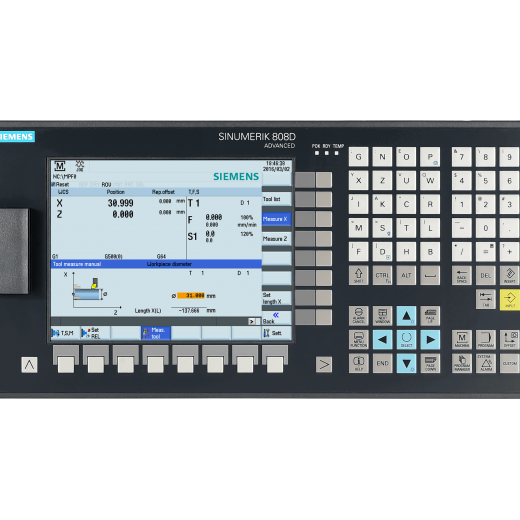This screenshot has width=520, height=520.
Task: Go Back with the on-screen Back softkey
Action: pos(276,318)
